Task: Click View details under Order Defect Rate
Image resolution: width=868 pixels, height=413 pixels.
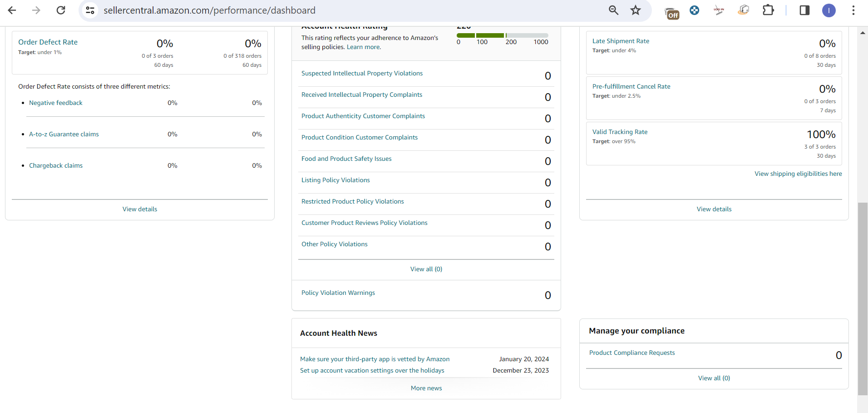Action: click(x=140, y=209)
